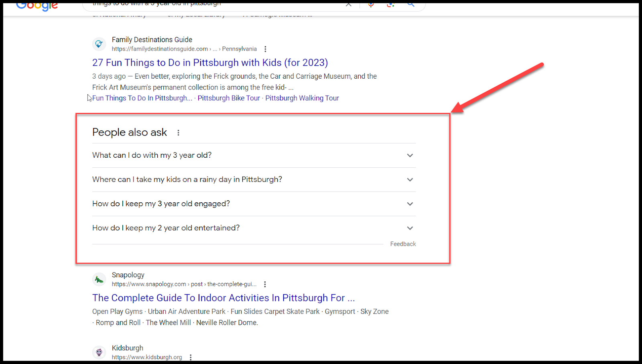This screenshot has width=642, height=364.
Task: Open the People also ask options menu
Action: (x=178, y=132)
